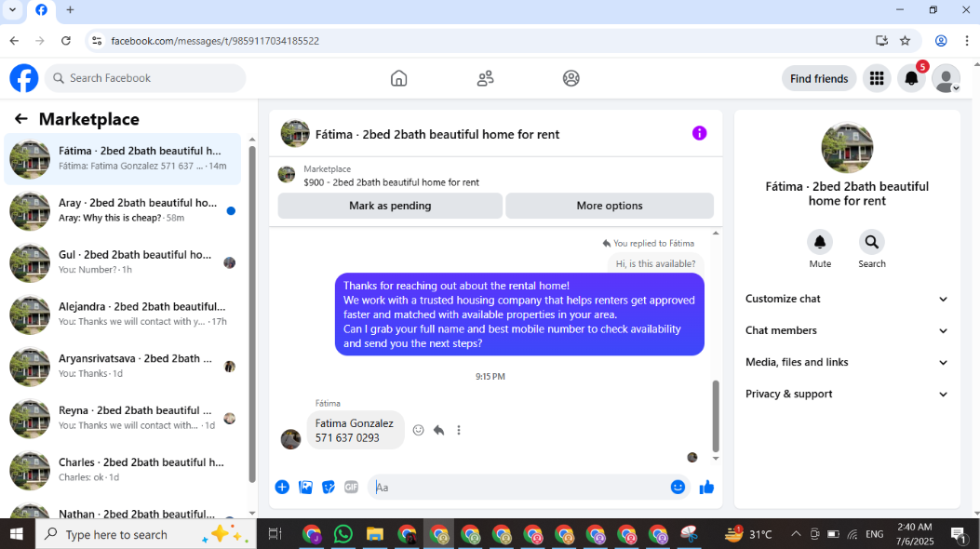React to Fatima Gonzalez message with emoji
Viewport: 980px width, 549px height.
418,430
